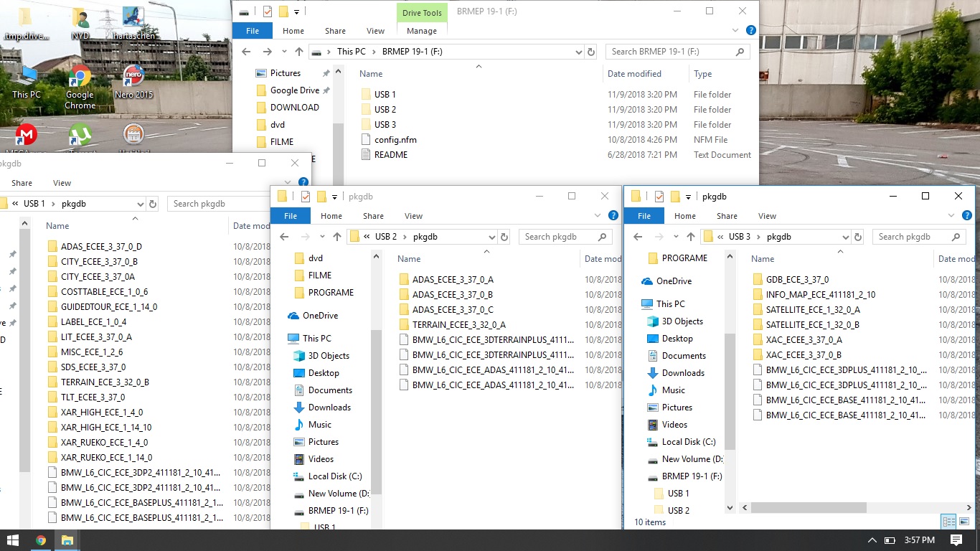Screen dimensions: 980x551
Task: Open the Share tab in USB 3 window
Action: coord(727,215)
